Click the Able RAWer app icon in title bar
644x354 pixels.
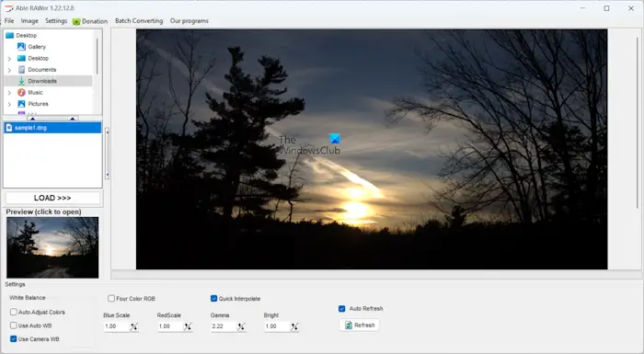[8, 8]
